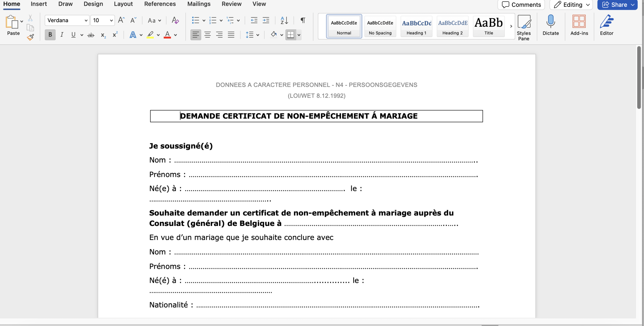Screen dimensions: 644x326
Task: Expand the borders options arrow
Action: 299,35
